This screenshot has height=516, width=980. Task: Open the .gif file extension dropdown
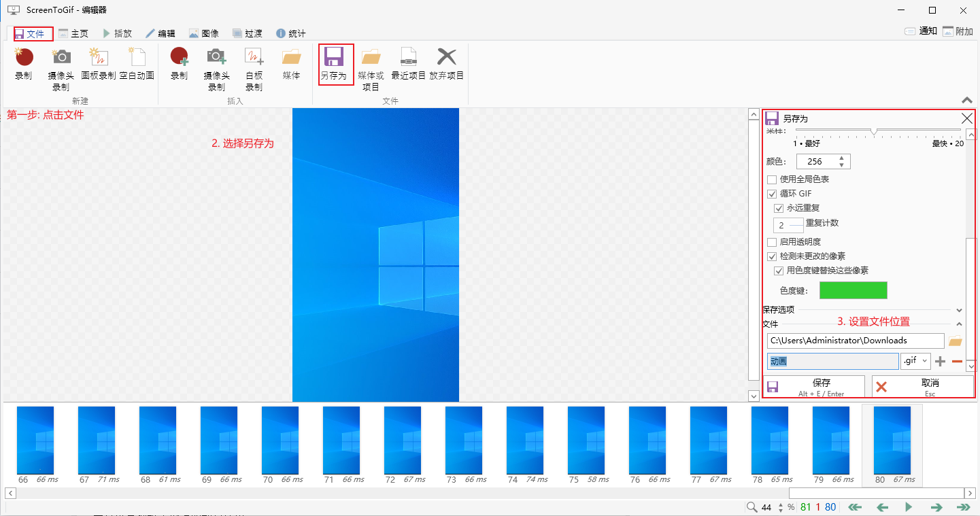[915, 361]
